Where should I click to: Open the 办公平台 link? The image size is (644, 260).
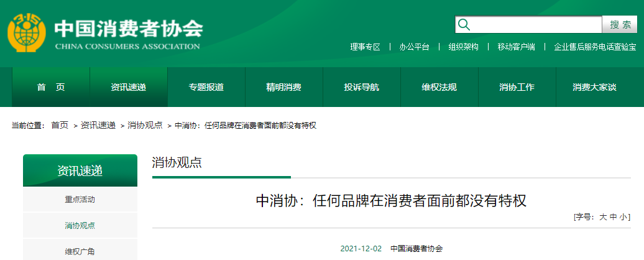pos(414,47)
